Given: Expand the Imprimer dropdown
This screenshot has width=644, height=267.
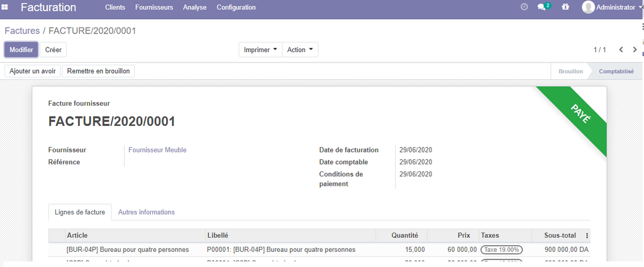Looking at the screenshot, I should pos(260,50).
